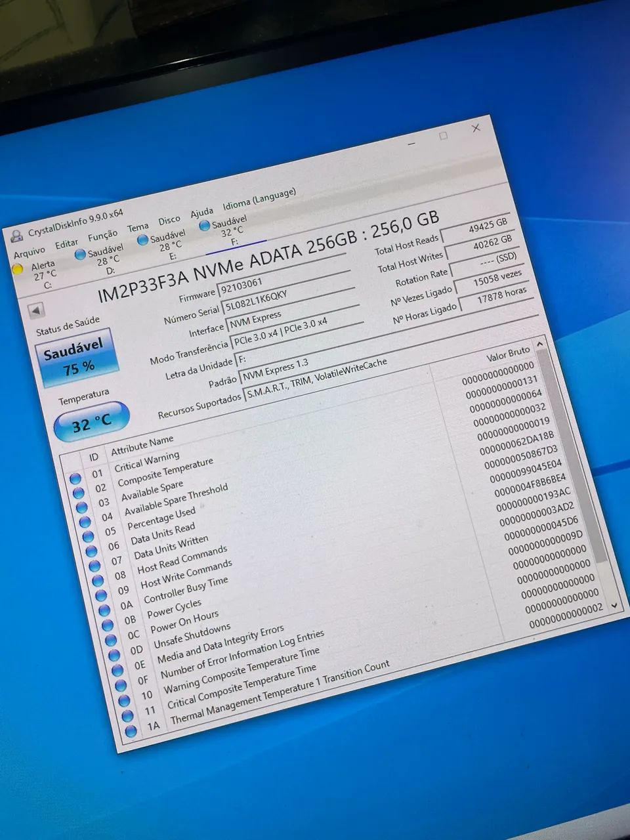Click the Saudável 75 % health status button

tap(77, 358)
